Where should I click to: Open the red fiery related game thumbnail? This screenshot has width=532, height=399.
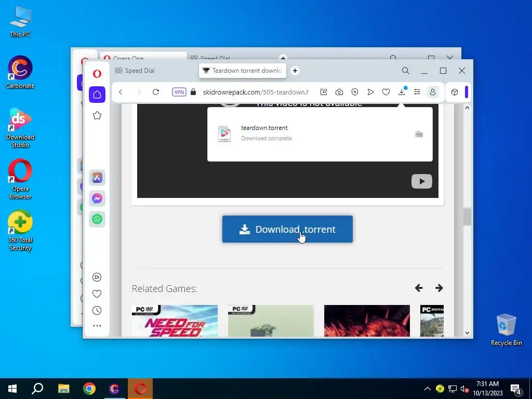pyautogui.click(x=367, y=321)
